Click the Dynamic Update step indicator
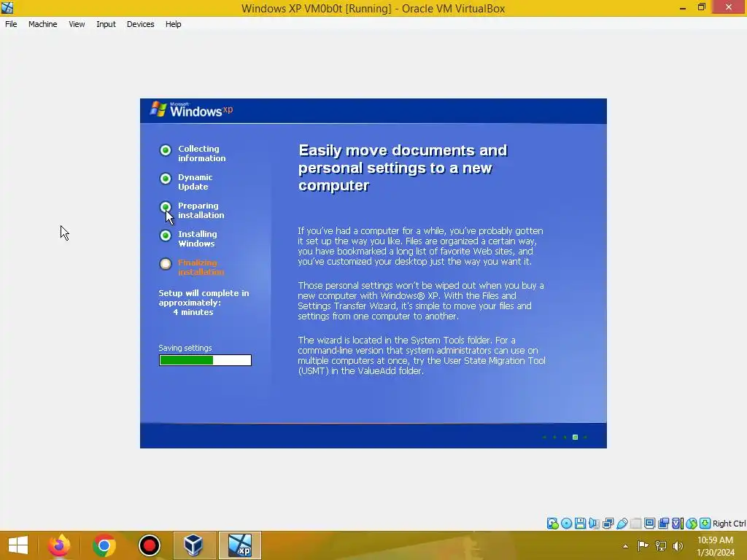The image size is (747, 560). 166,179
